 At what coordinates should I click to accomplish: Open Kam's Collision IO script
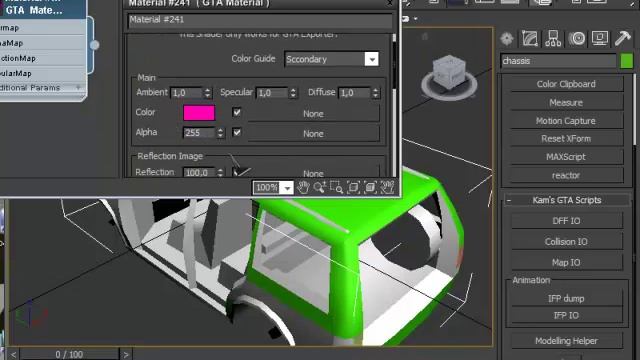click(x=567, y=242)
